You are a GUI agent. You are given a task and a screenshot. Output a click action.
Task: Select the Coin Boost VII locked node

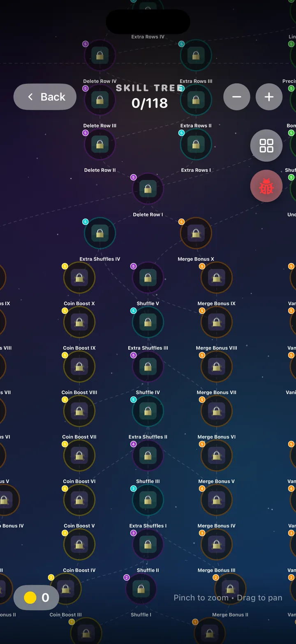pos(79,411)
